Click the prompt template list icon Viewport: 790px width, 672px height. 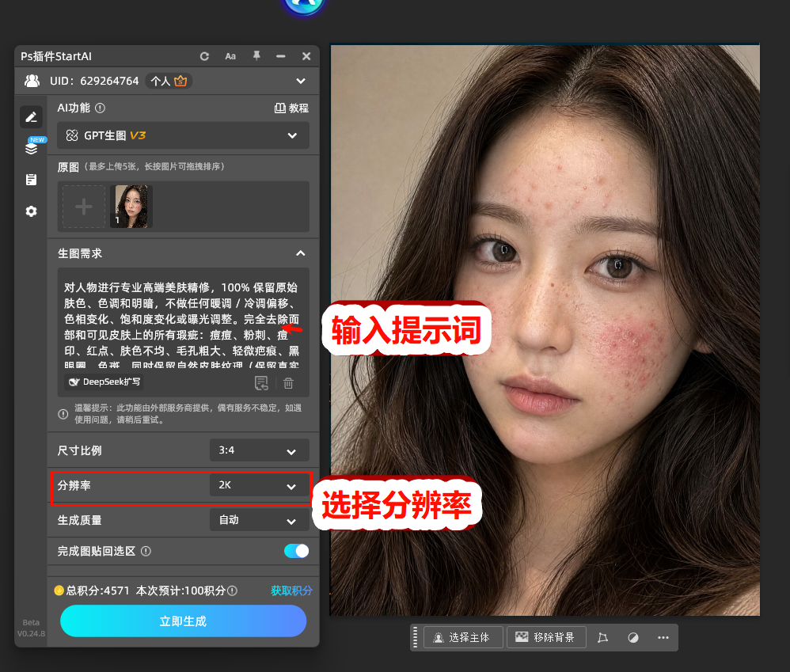click(x=261, y=383)
